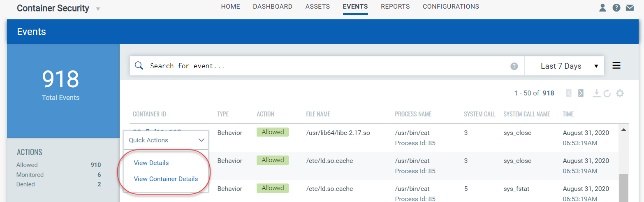Open the mail messages icon
The height and width of the screenshot is (202, 644).
tap(630, 7)
